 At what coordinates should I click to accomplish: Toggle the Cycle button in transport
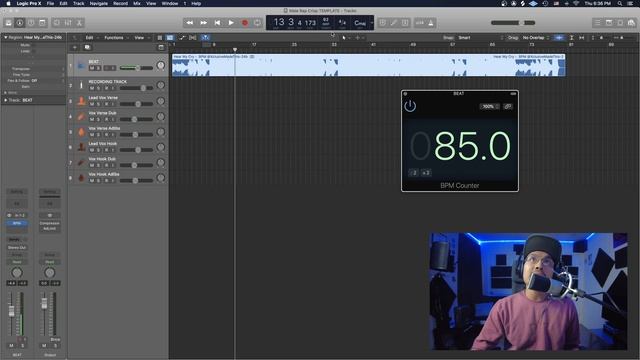[x=258, y=23]
